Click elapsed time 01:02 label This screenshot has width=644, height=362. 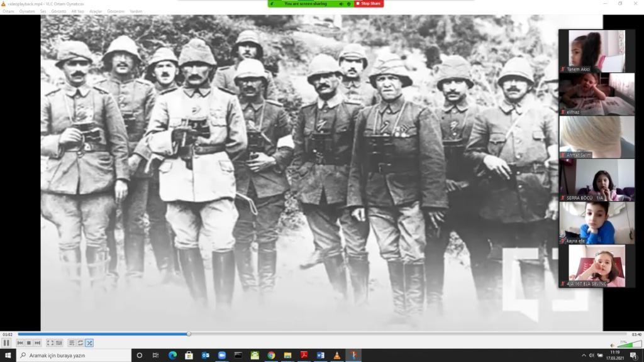click(x=8, y=334)
